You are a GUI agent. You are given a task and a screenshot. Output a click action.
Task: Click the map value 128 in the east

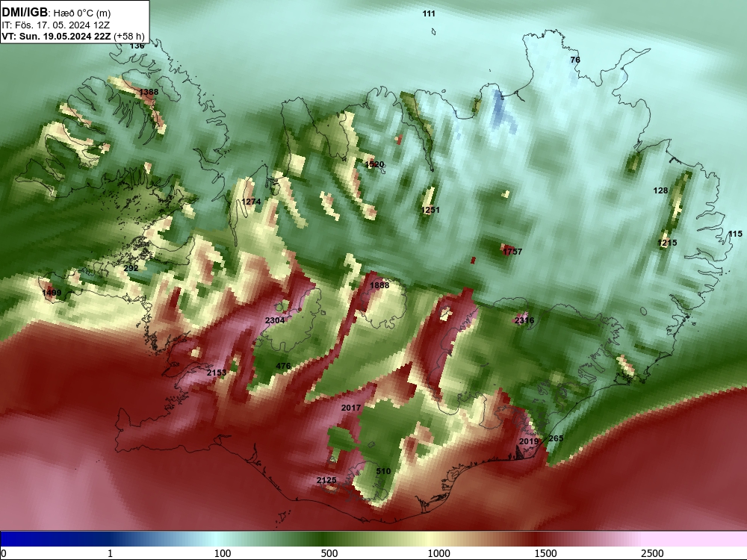[660, 190]
